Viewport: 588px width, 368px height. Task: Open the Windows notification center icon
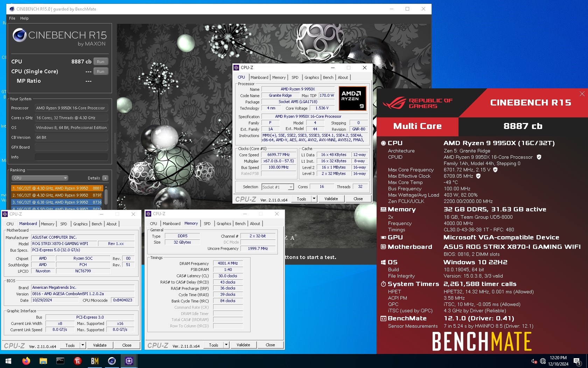(x=577, y=361)
